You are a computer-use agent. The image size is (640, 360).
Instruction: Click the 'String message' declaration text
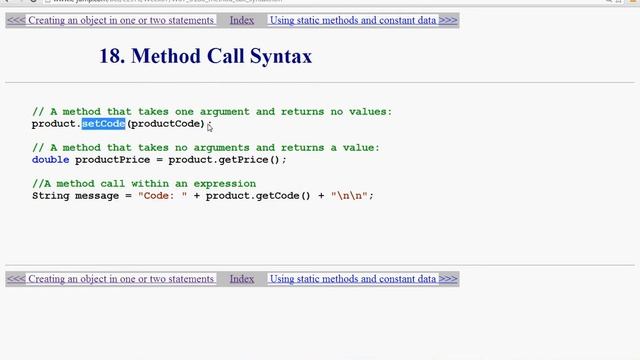point(76,196)
